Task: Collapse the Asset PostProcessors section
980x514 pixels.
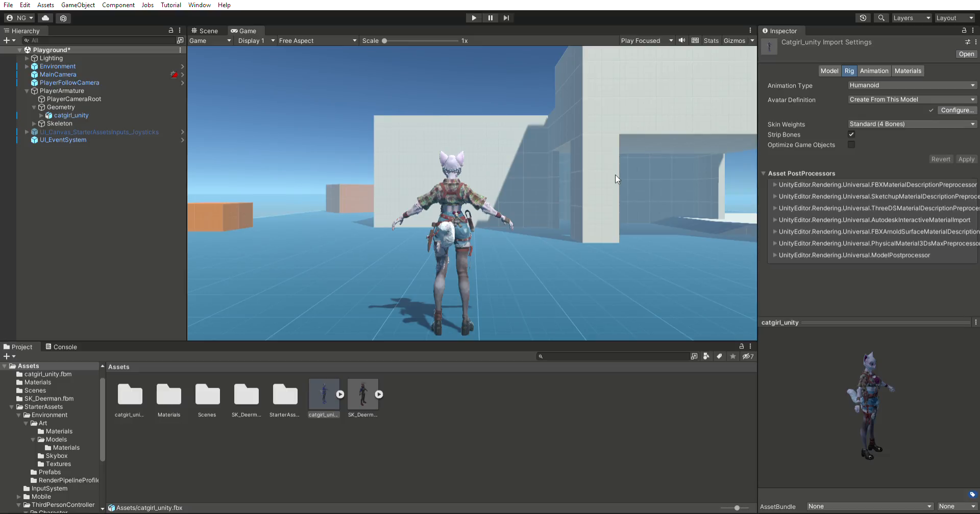Action: point(764,173)
